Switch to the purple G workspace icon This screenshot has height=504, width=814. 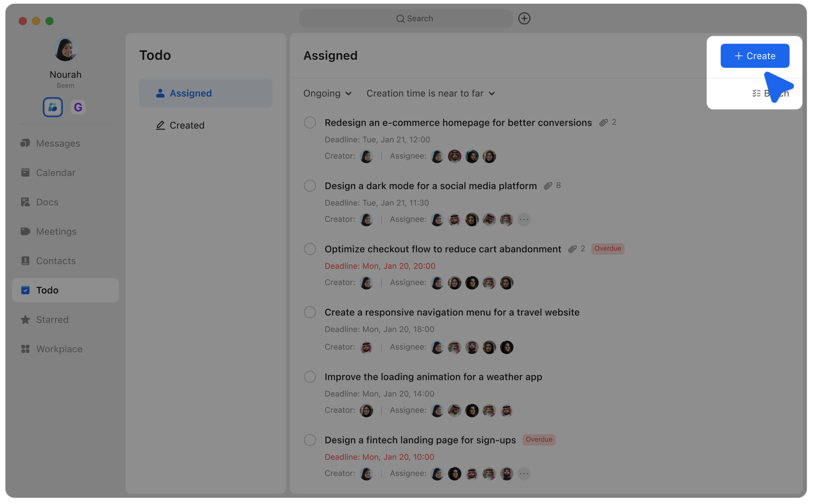78,107
